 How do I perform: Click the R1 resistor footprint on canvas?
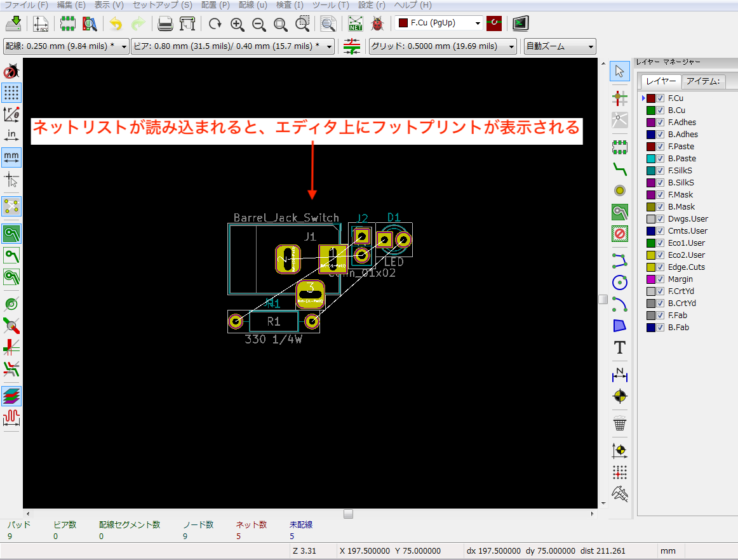click(274, 321)
